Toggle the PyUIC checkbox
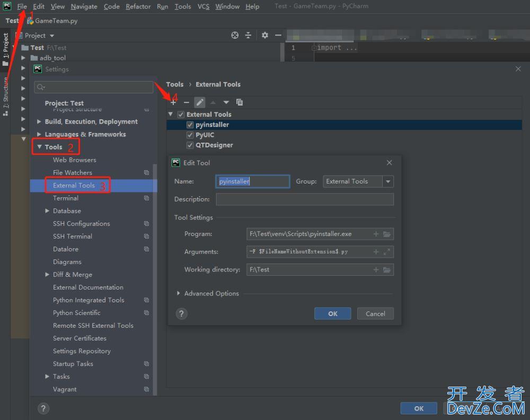Viewport: 530px width, 420px height. point(190,135)
